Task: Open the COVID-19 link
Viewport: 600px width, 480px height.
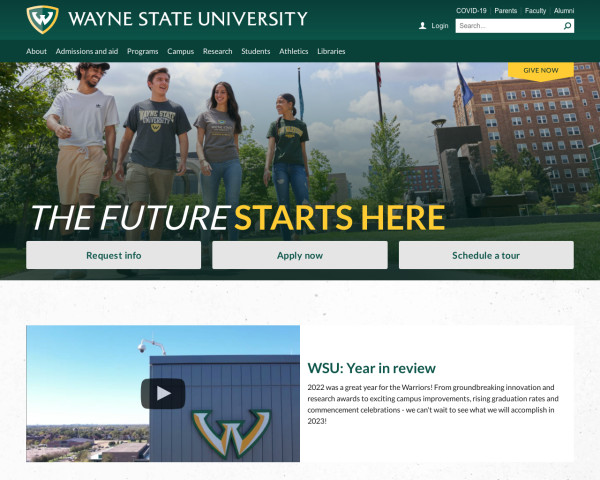Action: coord(471,11)
